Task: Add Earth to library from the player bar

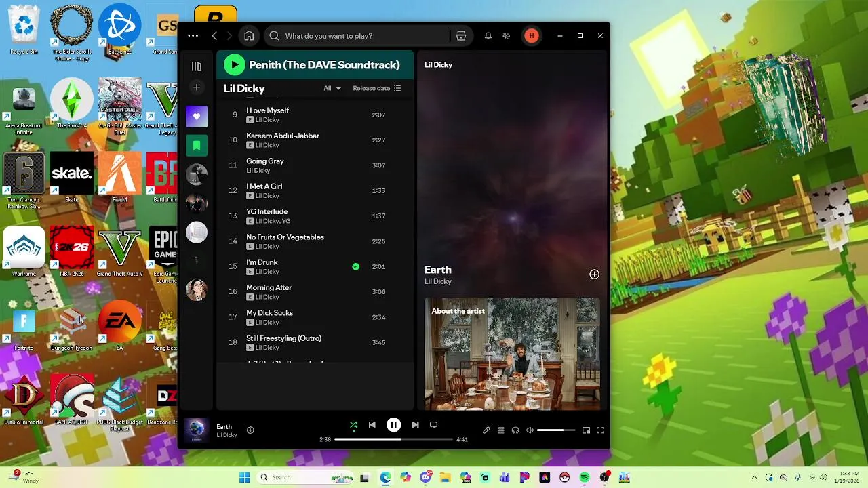Action: coord(250,430)
